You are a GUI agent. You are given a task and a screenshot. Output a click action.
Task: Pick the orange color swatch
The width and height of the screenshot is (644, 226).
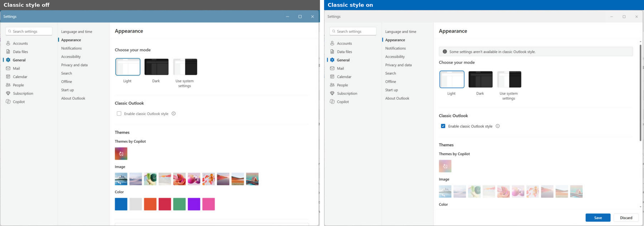(x=150, y=204)
